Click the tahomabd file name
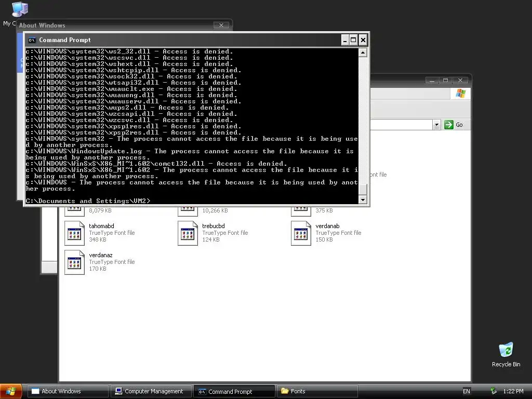This screenshot has height=399, width=532. 101,226
